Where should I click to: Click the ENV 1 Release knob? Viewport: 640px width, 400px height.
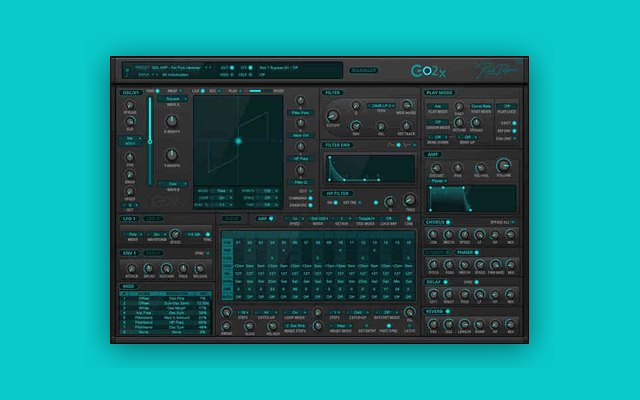click(200, 269)
